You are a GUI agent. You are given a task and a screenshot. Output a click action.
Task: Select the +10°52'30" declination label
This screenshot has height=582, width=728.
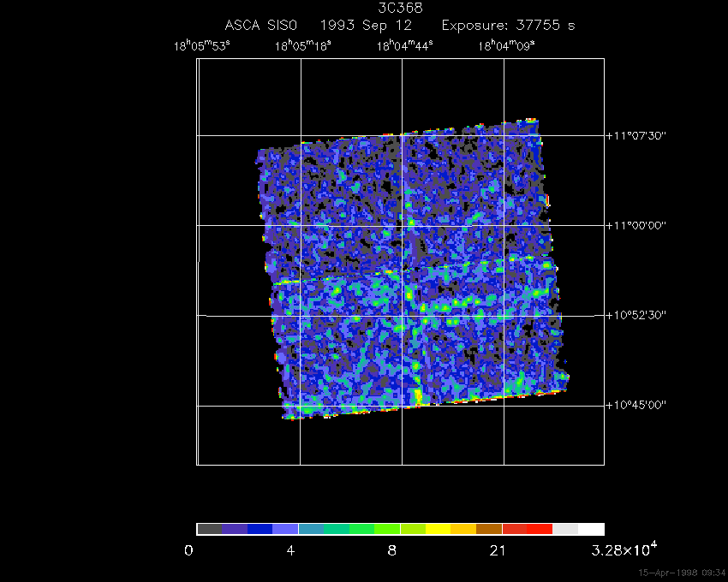636,315
